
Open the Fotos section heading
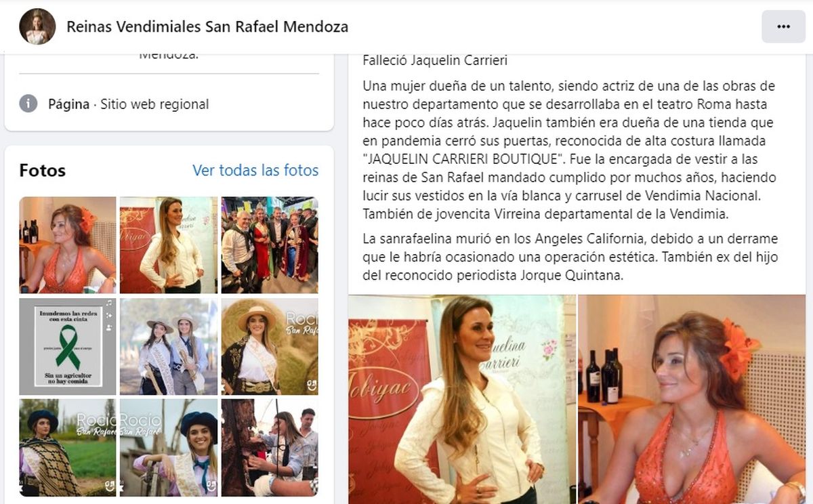pyautogui.click(x=43, y=170)
